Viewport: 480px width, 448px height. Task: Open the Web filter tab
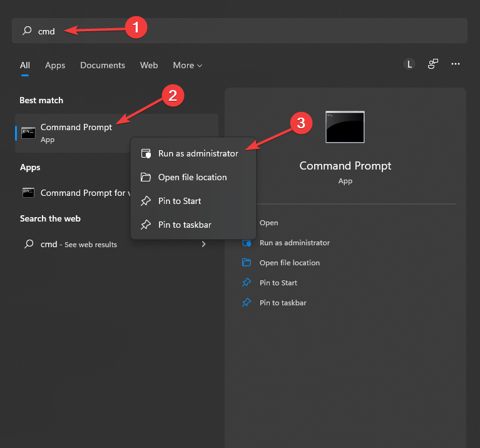pyautogui.click(x=149, y=65)
